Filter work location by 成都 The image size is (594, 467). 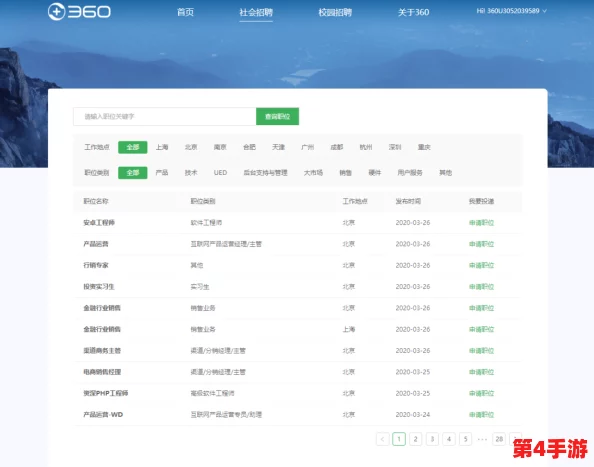(x=337, y=147)
